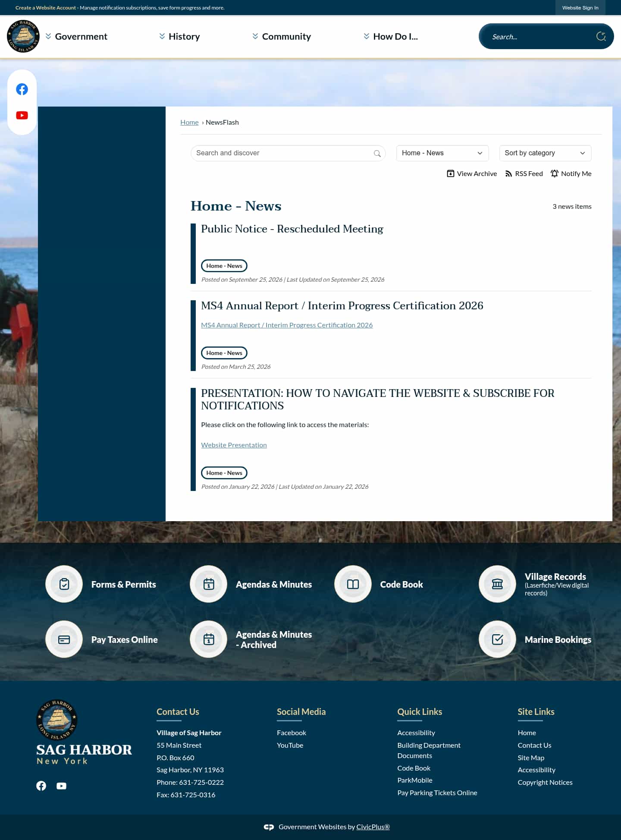Open the Forms & Permits clipboard icon
The image size is (621, 840).
tap(64, 584)
